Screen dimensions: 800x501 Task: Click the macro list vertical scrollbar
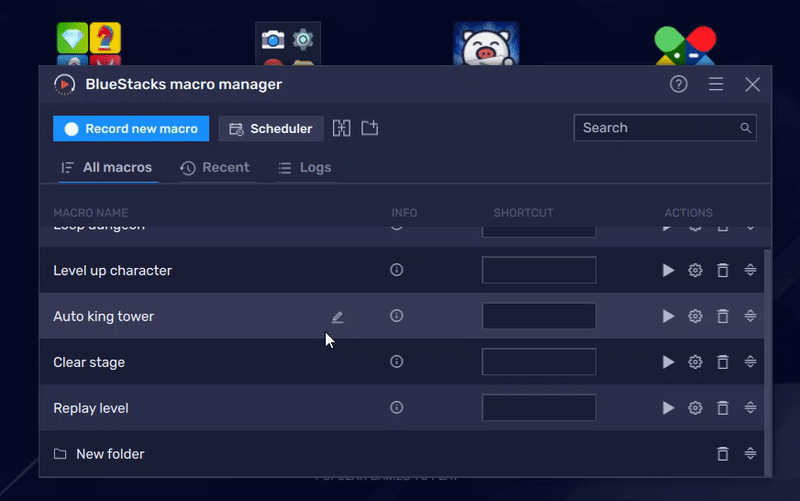pyautogui.click(x=767, y=362)
